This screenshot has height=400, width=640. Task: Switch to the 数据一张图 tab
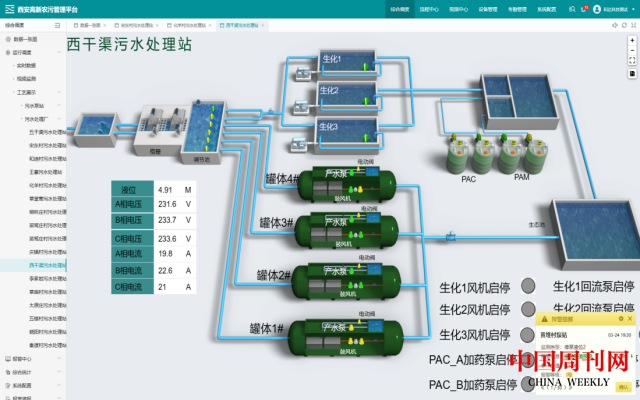(90, 25)
